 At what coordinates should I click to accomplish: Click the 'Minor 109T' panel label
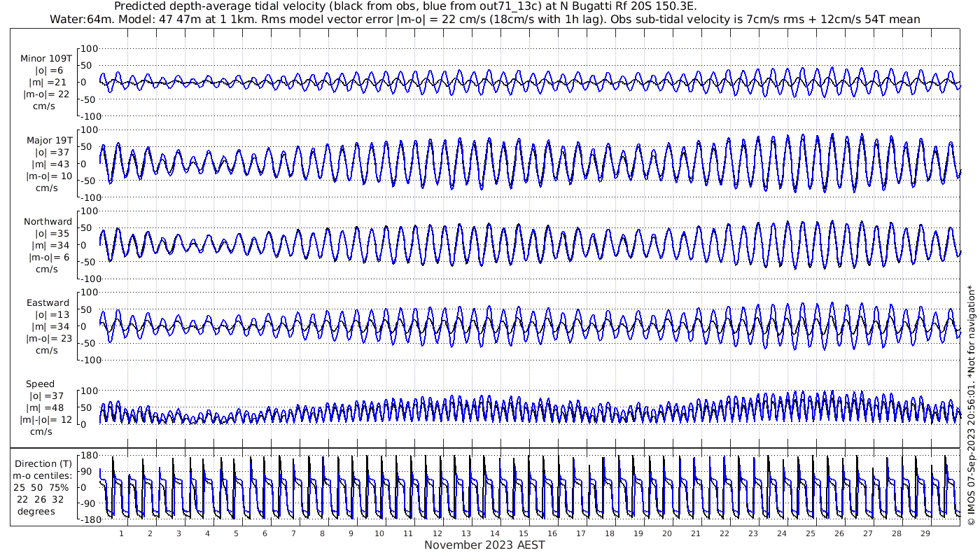pyautogui.click(x=46, y=59)
